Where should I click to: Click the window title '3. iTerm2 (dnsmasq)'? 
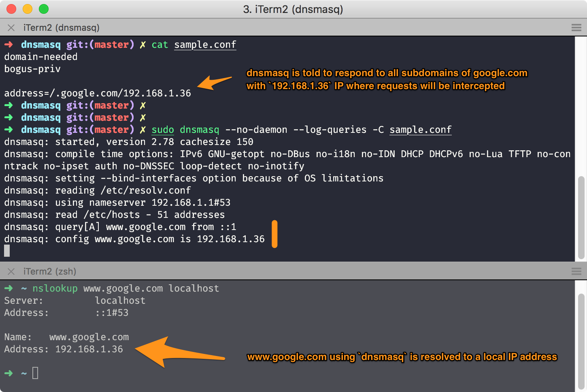point(293,9)
